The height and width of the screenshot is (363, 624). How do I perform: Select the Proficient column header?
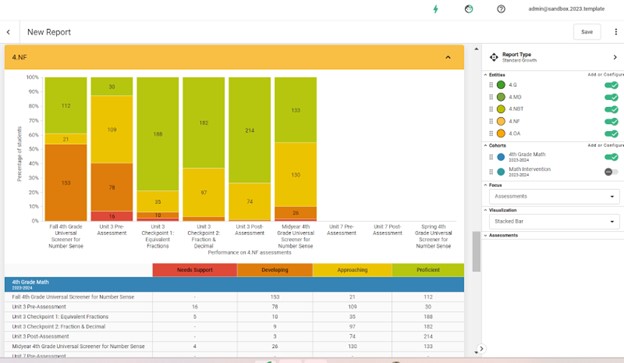click(428, 270)
